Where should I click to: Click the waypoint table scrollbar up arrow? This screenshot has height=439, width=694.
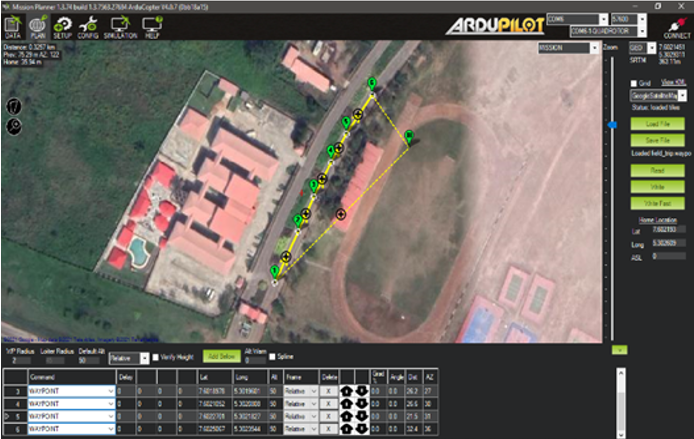tap(621, 374)
